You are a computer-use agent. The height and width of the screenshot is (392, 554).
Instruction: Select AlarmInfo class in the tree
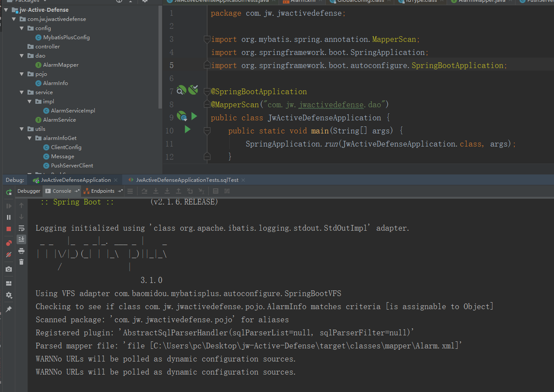tap(55, 83)
